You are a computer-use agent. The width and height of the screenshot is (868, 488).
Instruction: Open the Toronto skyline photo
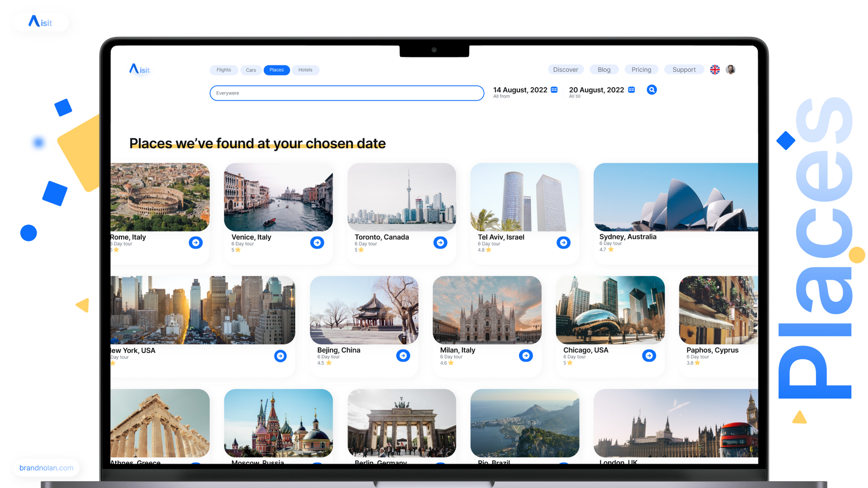click(x=402, y=197)
